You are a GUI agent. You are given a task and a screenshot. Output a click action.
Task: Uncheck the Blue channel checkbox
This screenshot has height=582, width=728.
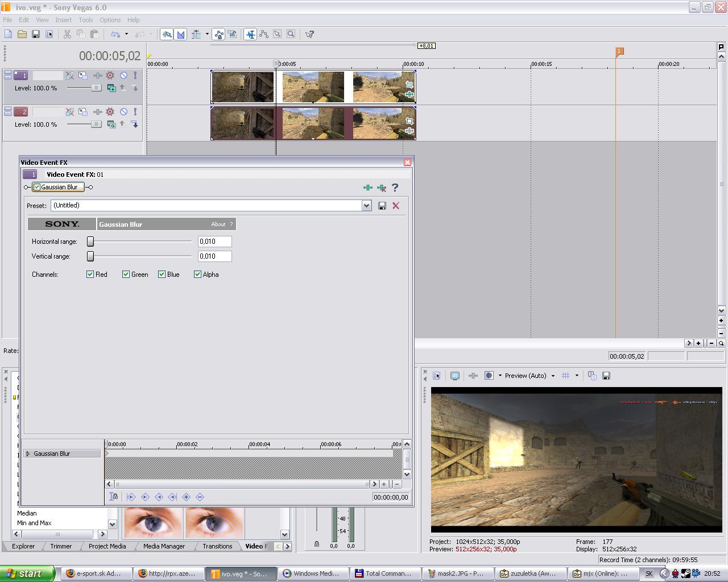click(x=162, y=275)
